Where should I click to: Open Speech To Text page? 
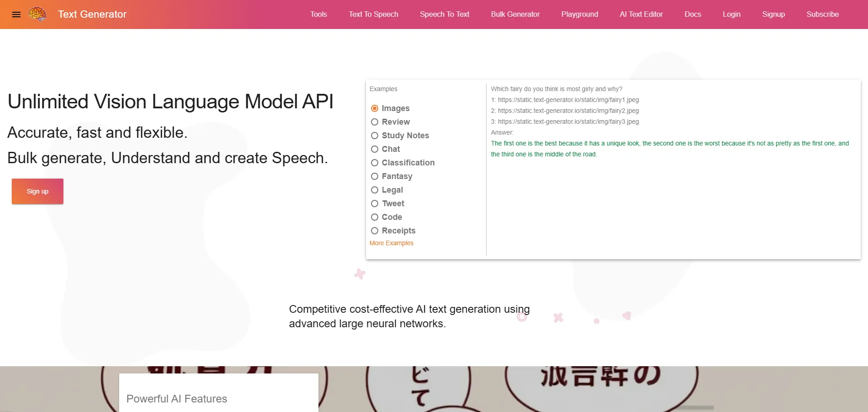444,15
